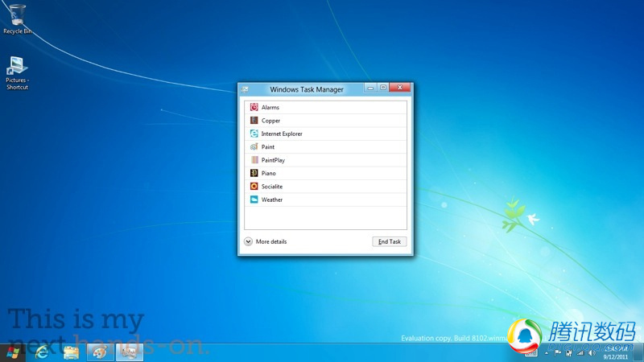Close the Windows Task Manager window
Viewport: 644px width, 362px height.
coord(399,88)
